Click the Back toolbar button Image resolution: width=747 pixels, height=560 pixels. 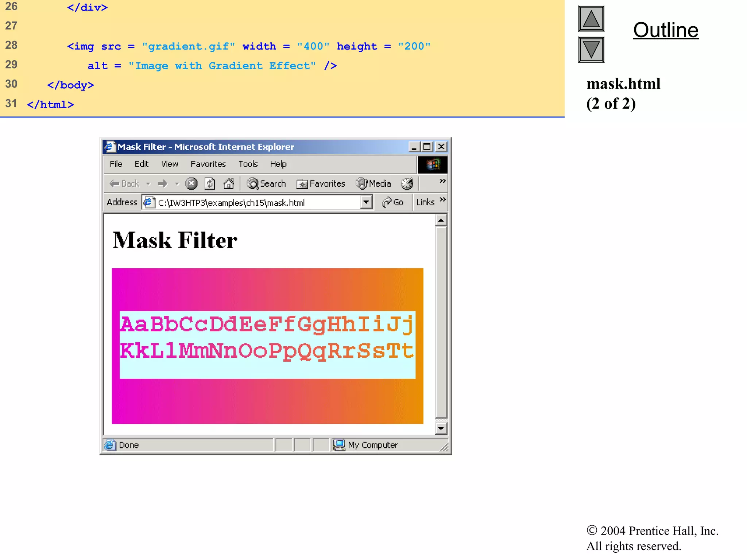[x=124, y=183]
